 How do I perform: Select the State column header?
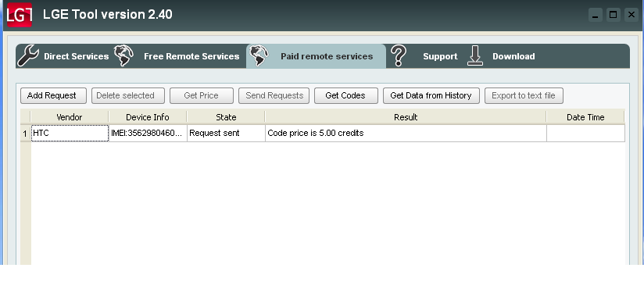[x=226, y=117]
